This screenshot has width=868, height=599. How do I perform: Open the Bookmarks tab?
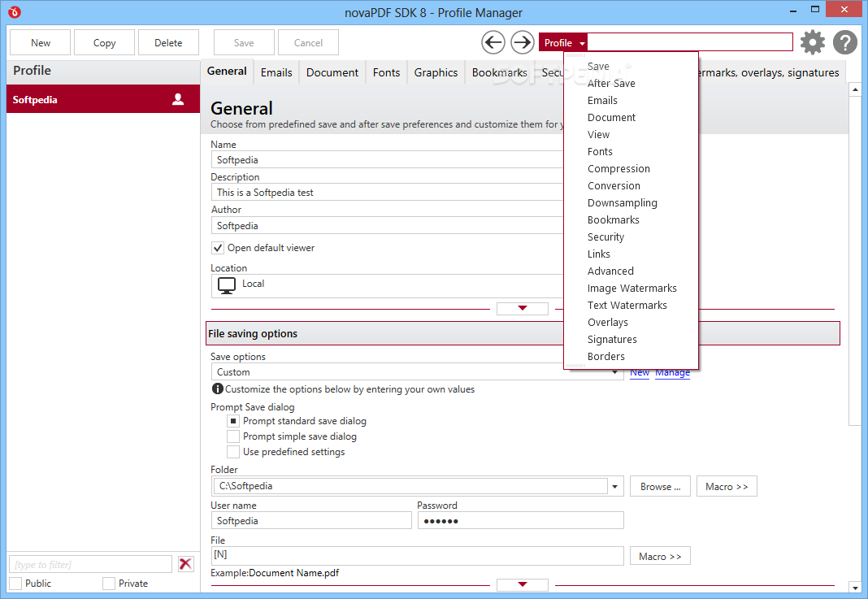[x=499, y=72]
